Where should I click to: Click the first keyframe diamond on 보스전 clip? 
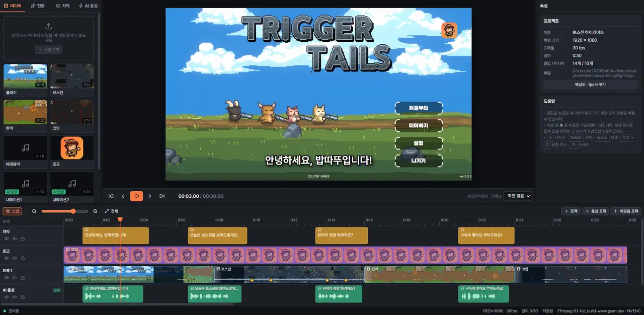point(252,280)
